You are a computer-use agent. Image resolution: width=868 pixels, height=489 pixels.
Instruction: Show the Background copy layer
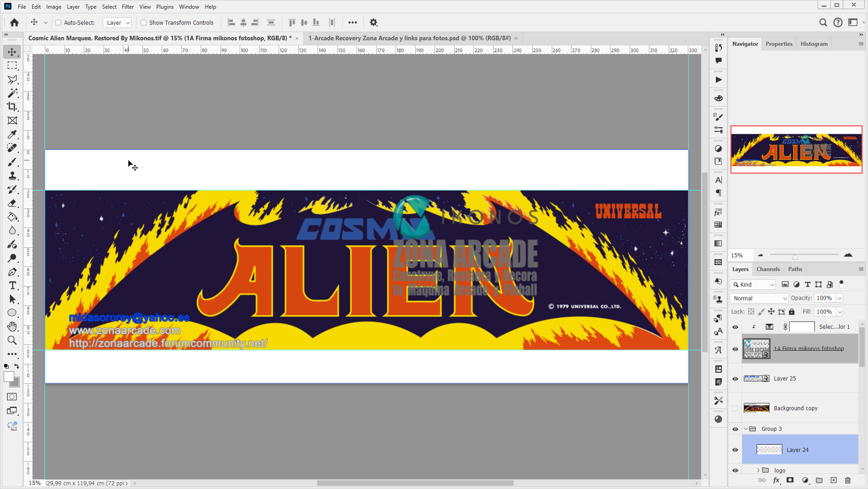tap(735, 408)
